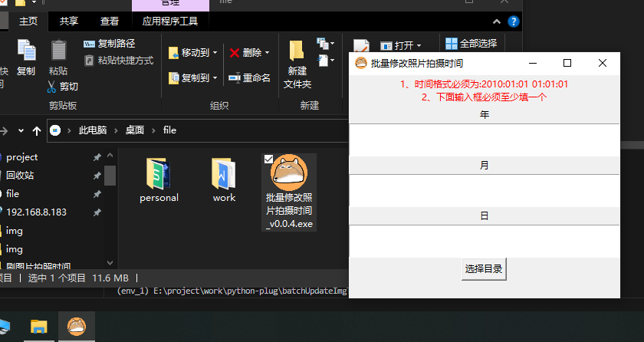Open recent locations dropdown chevron
Screen dimensions: 644x342
(x=21, y=130)
